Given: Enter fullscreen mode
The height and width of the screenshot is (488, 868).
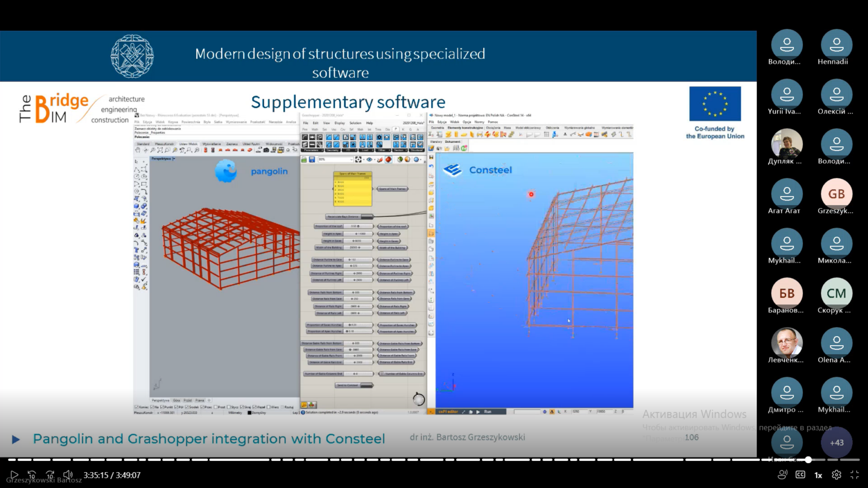Looking at the screenshot, I should pos(854,475).
